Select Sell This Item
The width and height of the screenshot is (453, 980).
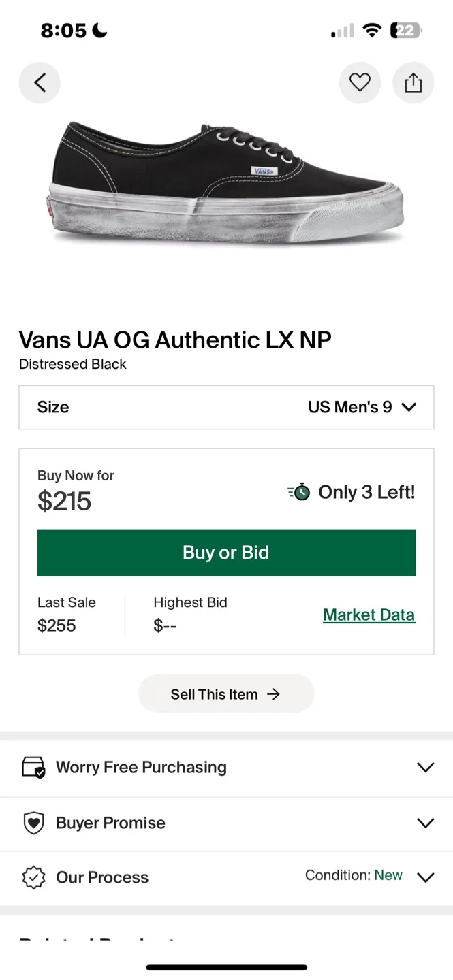[x=226, y=693]
